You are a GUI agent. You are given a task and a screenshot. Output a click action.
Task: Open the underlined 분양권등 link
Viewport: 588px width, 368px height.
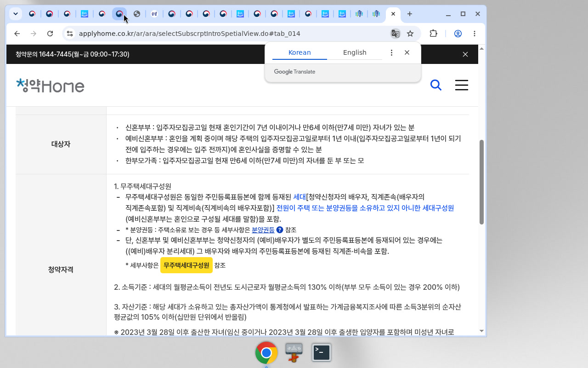(263, 230)
